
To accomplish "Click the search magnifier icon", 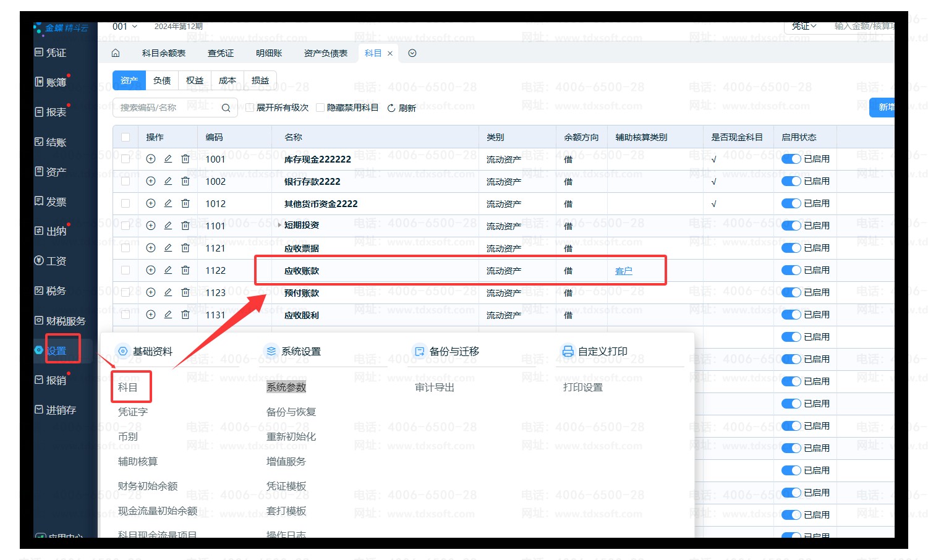I will (x=226, y=108).
